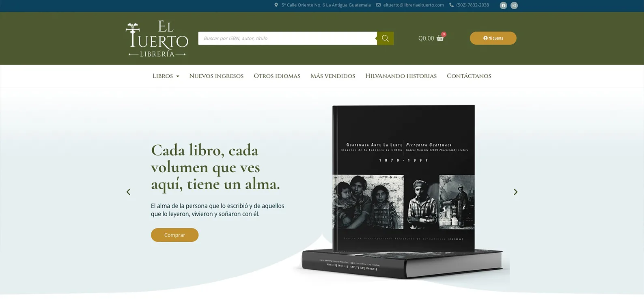
Task: Go to Más vendidos page
Action: click(x=333, y=76)
